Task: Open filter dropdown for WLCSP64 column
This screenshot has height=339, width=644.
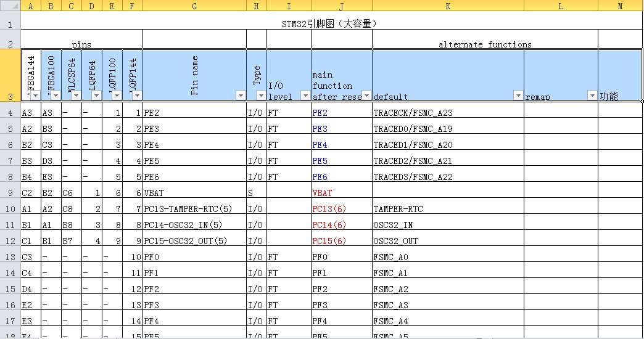Action: 76,96
